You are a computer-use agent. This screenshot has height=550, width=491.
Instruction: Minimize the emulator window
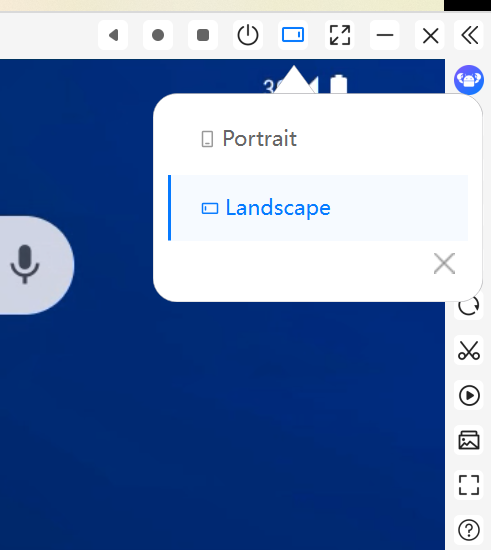coord(385,35)
